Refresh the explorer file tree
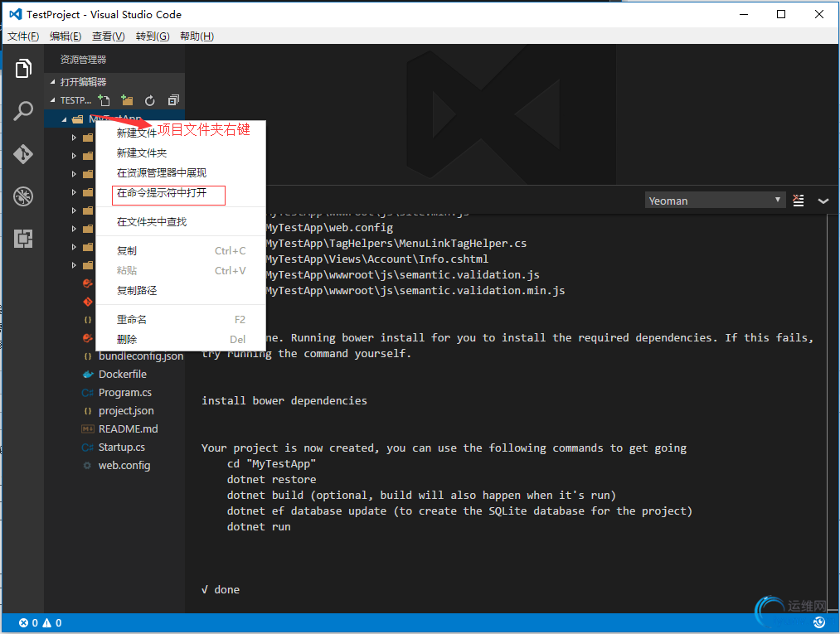 [150, 100]
